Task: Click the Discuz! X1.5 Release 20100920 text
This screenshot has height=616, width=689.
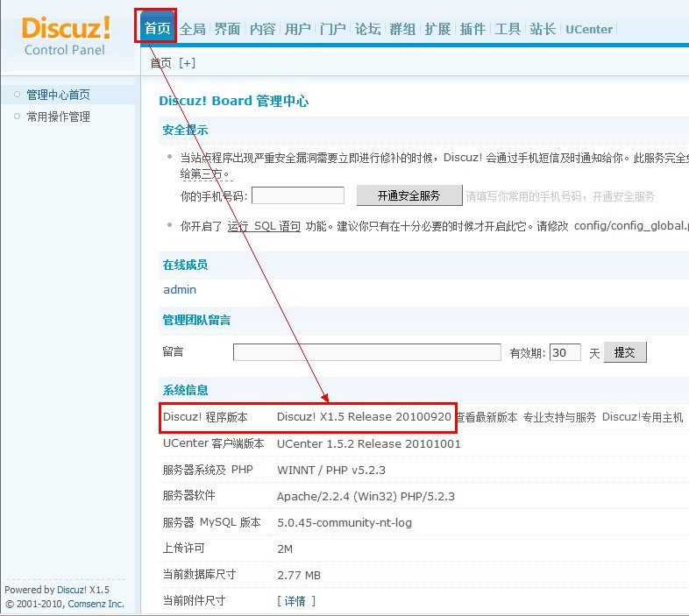Action: coord(364,416)
